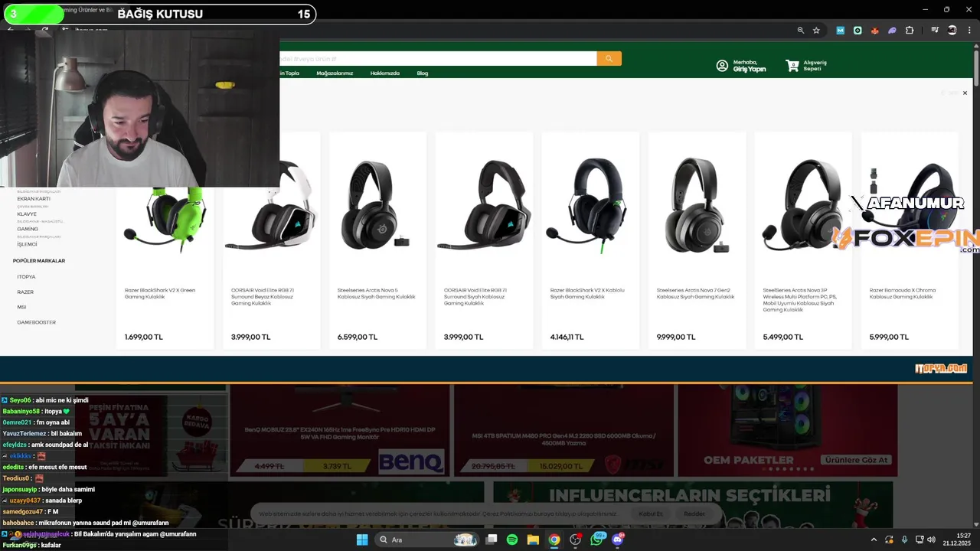
Task: Expand the system tray hidden icons chevron
Action: (x=874, y=540)
